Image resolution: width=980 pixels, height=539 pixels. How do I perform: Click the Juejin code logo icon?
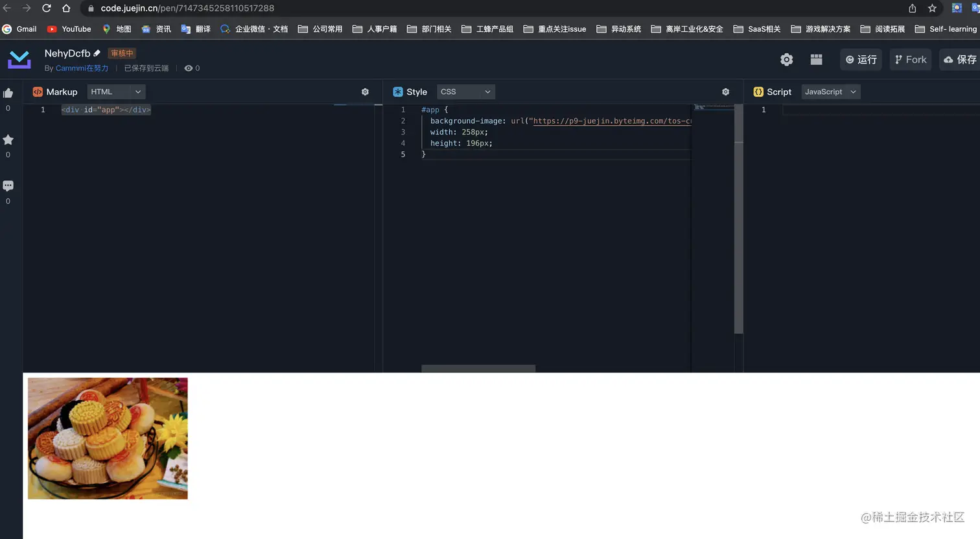pos(19,60)
